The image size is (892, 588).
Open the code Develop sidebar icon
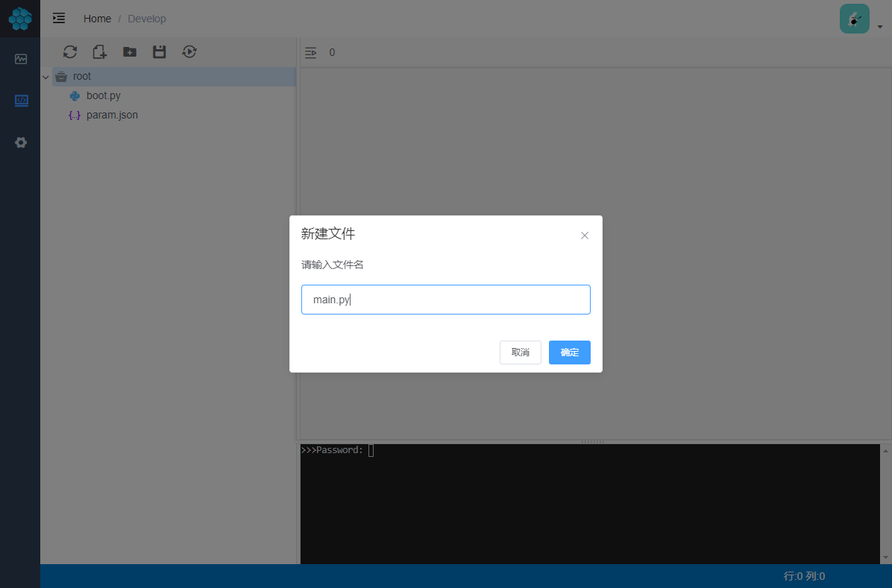[x=21, y=101]
